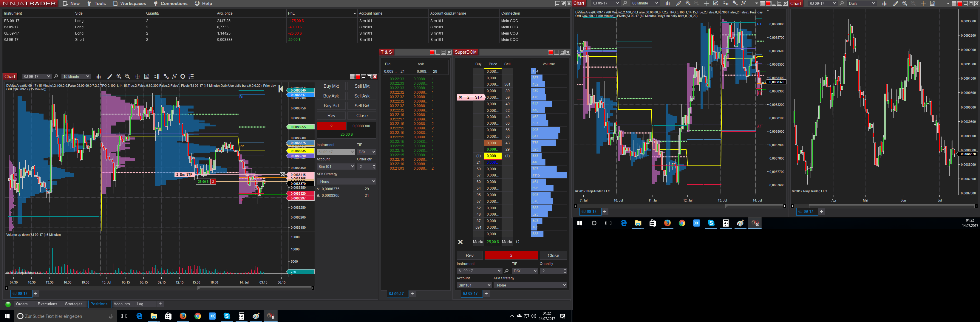Click the Sell Ask button
The image size is (980, 322).
pos(362,96)
